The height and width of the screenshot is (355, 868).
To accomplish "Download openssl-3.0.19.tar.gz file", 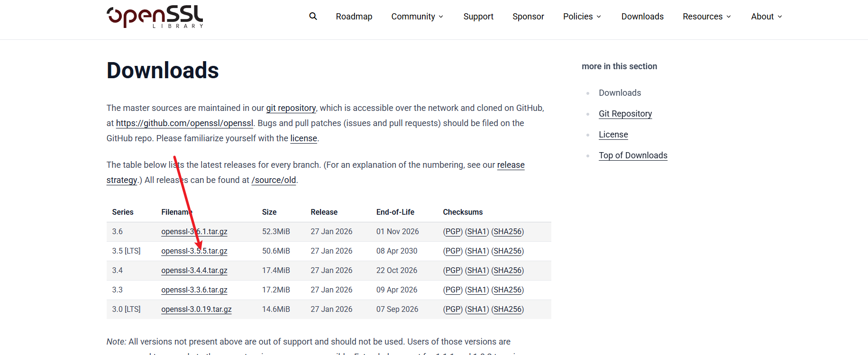I will tap(196, 309).
